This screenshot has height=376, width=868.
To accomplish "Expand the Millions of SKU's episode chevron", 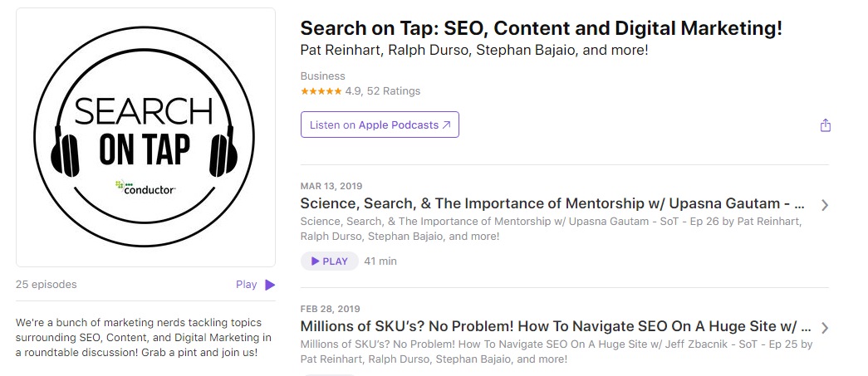I will coord(824,328).
